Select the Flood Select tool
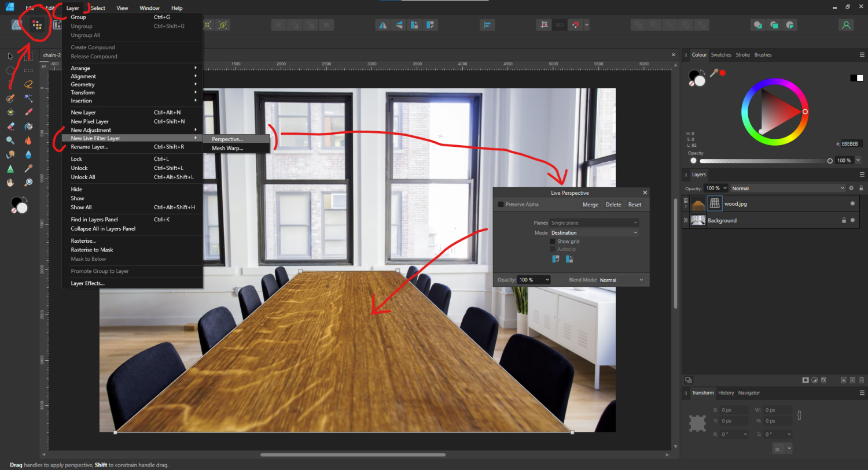The height and width of the screenshot is (470, 868). (28, 98)
